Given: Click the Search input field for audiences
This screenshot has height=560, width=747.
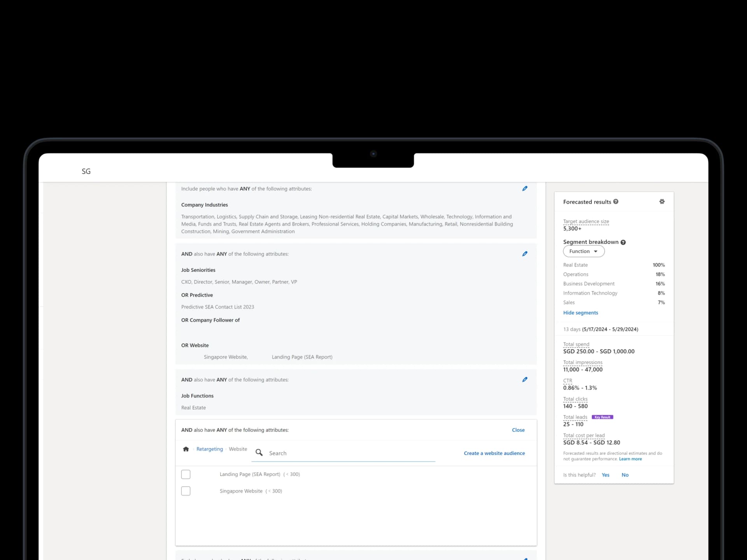Looking at the screenshot, I should click(x=347, y=453).
